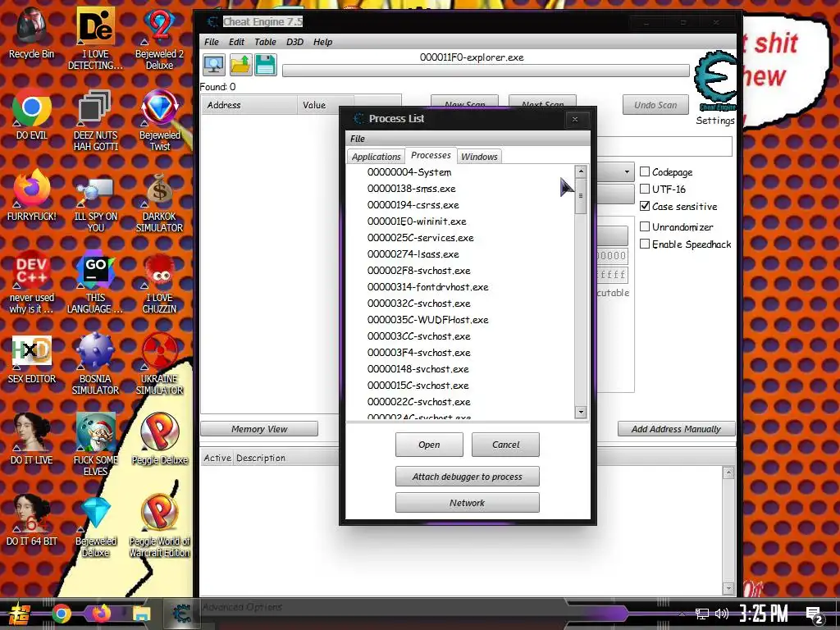Click the Network button
Viewport: 840px width, 630px height.
coord(467,503)
